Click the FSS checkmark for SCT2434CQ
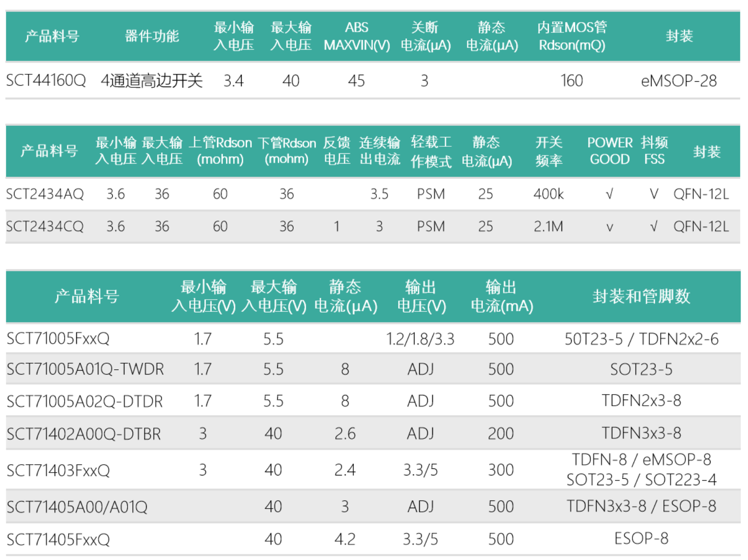Viewport: 748px width, 560px height. click(x=654, y=226)
